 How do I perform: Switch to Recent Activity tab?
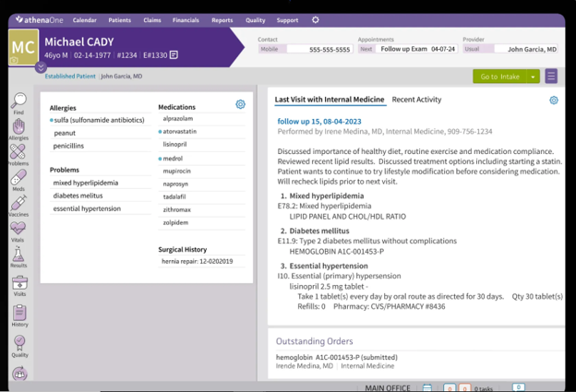[x=416, y=100]
